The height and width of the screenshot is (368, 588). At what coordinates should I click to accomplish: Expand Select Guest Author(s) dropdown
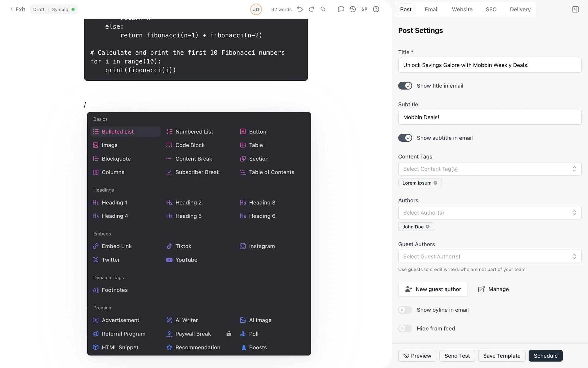tap(489, 257)
